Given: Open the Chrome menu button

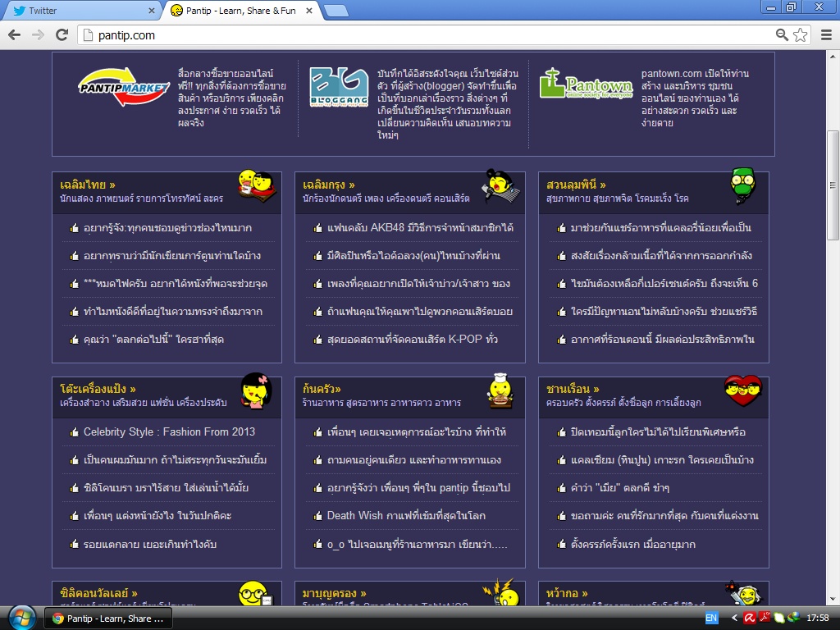Looking at the screenshot, I should (x=827, y=35).
